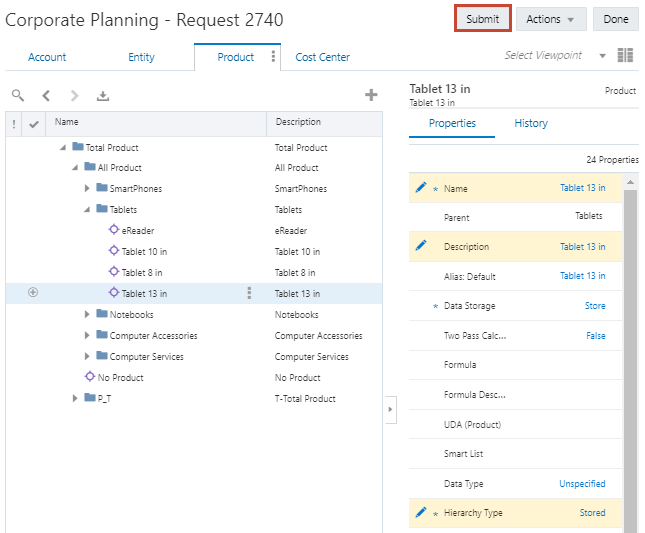This screenshot has width=645, height=533.
Task: Click the eReader node icon
Action: coord(114,229)
